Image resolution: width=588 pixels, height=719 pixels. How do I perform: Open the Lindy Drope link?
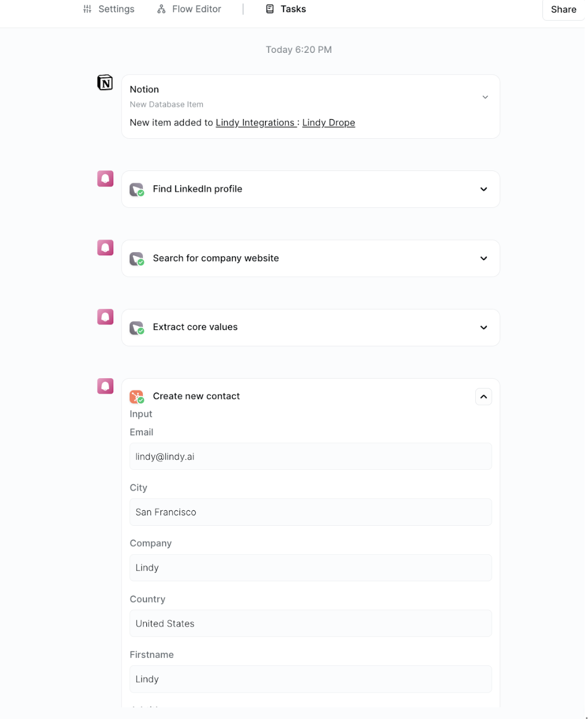click(329, 123)
